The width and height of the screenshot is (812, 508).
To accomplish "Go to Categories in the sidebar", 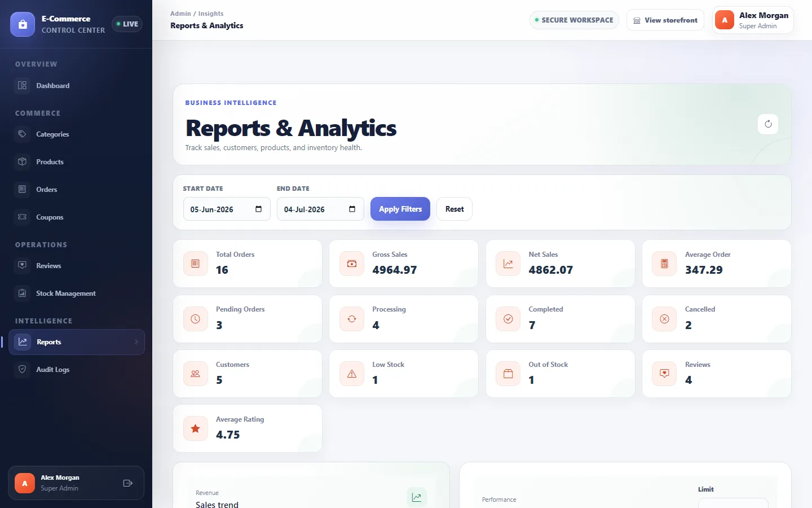I will (x=76, y=134).
